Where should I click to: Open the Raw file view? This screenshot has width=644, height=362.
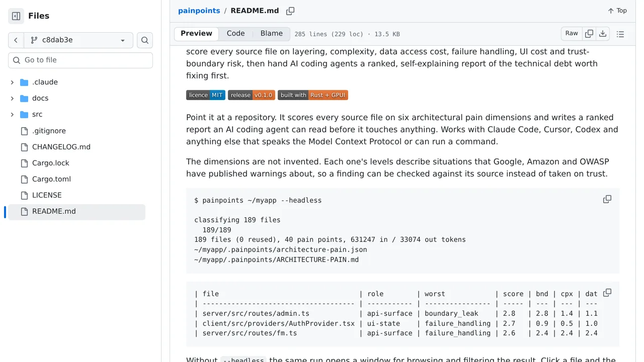point(572,34)
